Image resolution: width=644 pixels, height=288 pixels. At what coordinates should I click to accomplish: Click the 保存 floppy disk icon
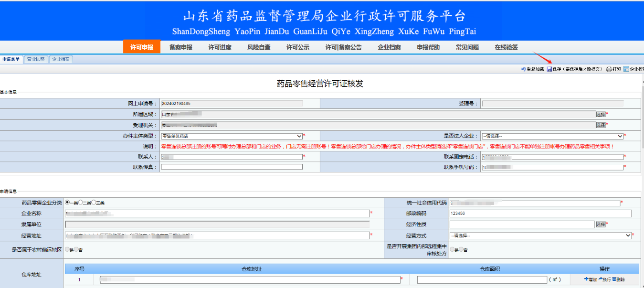pyautogui.click(x=549, y=69)
